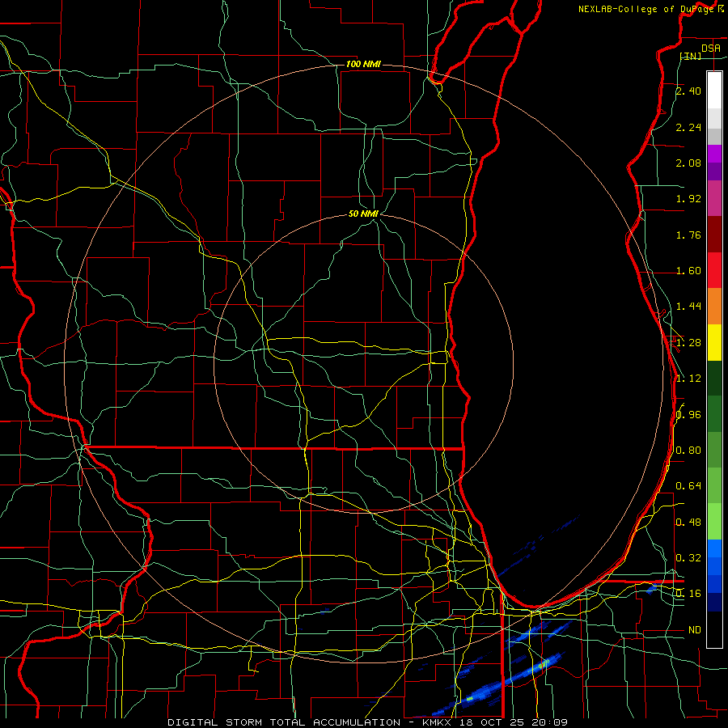Image resolution: width=728 pixels, height=728 pixels.
Task: Select the 1.60 legend value
Action: pos(688,271)
